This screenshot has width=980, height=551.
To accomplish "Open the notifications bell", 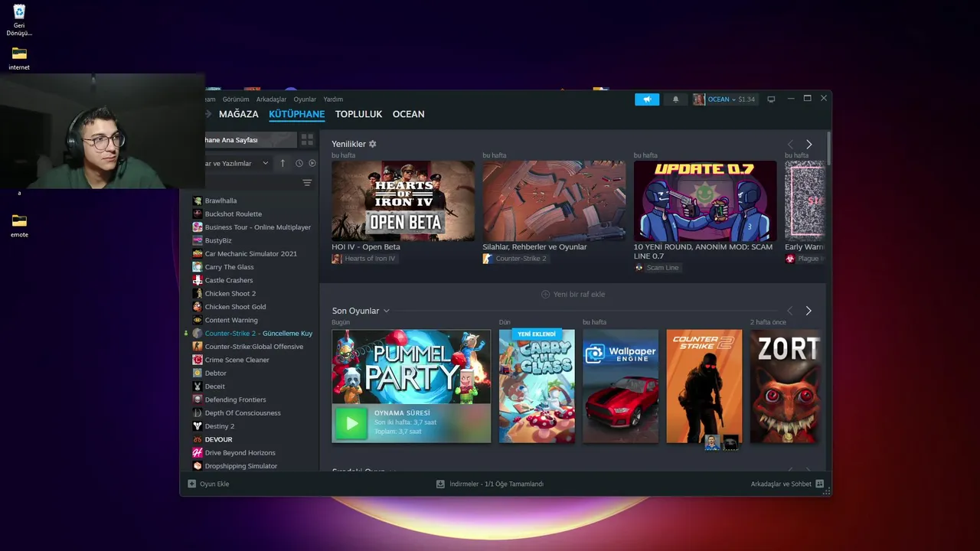I will 675,99.
